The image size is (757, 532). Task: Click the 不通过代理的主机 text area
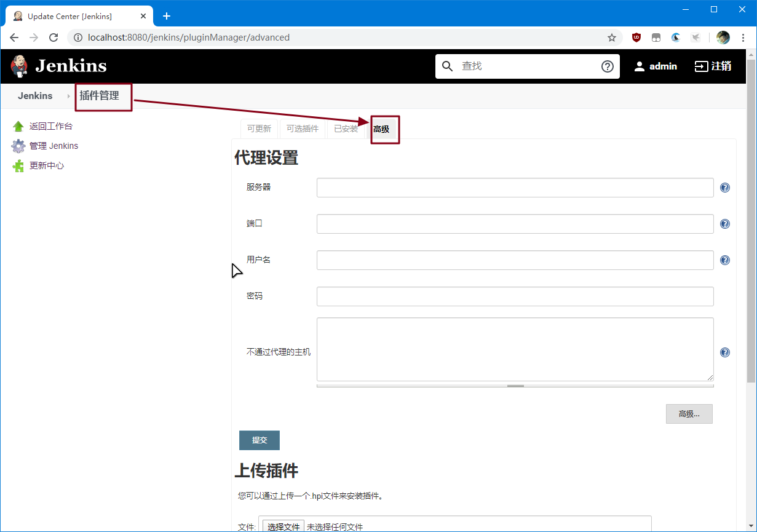[x=515, y=349]
